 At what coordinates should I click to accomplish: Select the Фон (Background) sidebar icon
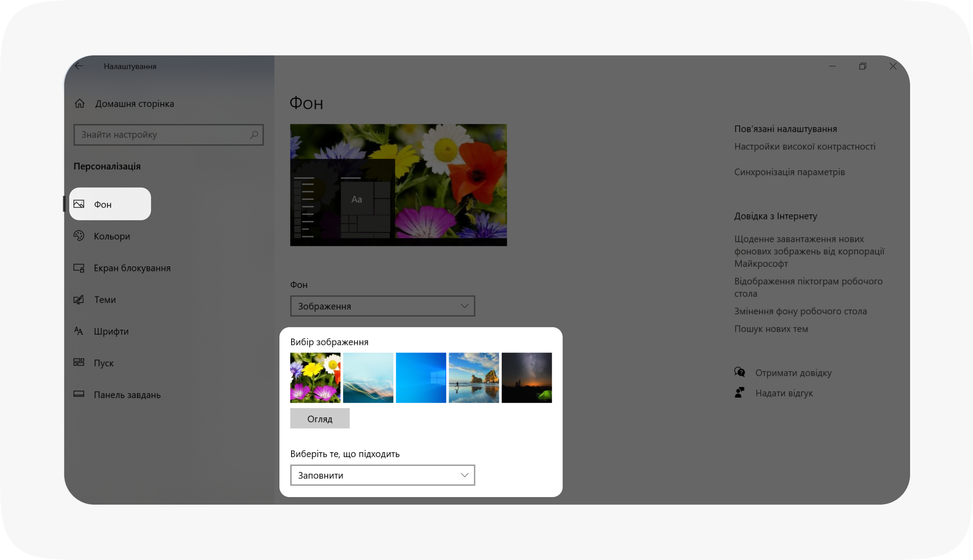[x=80, y=204]
